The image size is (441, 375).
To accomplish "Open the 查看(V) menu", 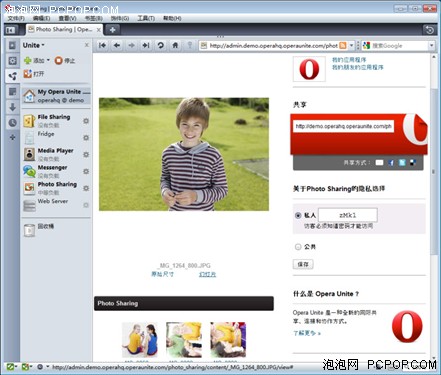I will 67,18.
